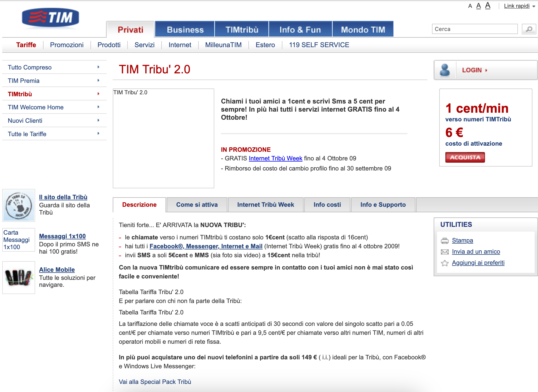Open Nuovi Clienti in the sidebar
This screenshot has height=392, width=538.
click(x=54, y=121)
